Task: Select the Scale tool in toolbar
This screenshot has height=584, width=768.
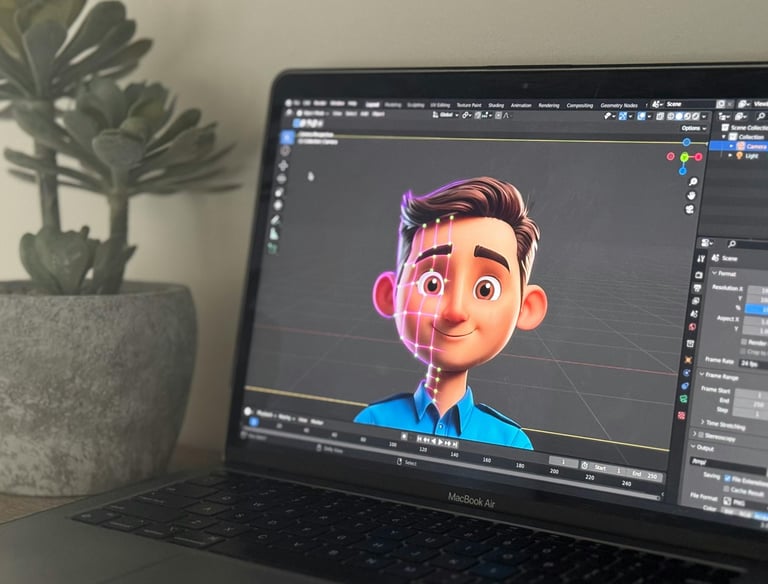Action: [280, 192]
